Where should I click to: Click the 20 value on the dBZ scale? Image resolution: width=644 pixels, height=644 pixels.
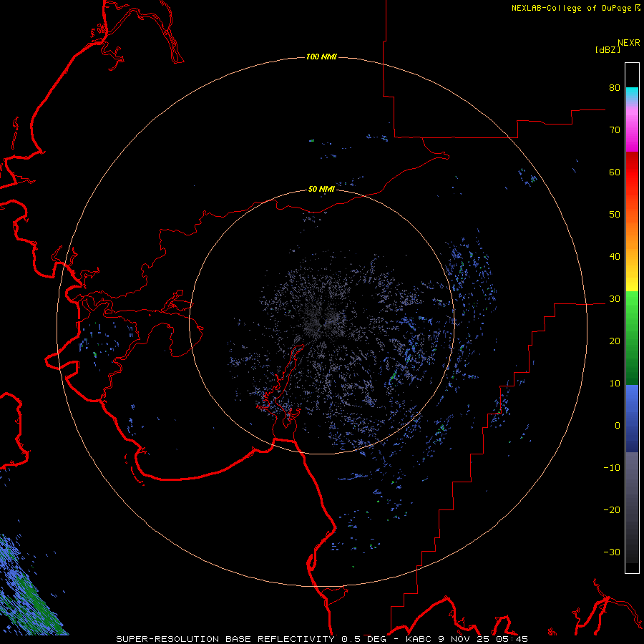point(615,341)
